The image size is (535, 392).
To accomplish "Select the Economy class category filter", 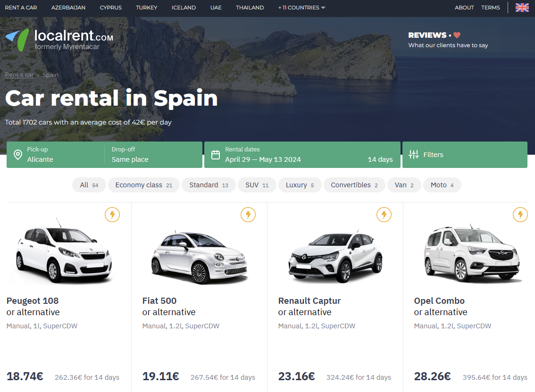I will pos(143,185).
